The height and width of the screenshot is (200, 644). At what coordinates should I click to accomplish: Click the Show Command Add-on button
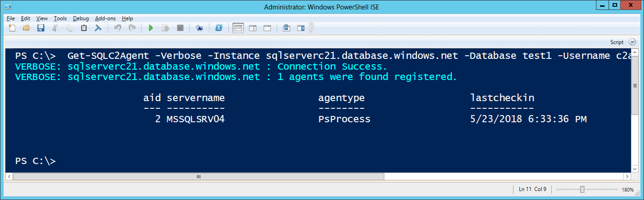[x=301, y=28]
